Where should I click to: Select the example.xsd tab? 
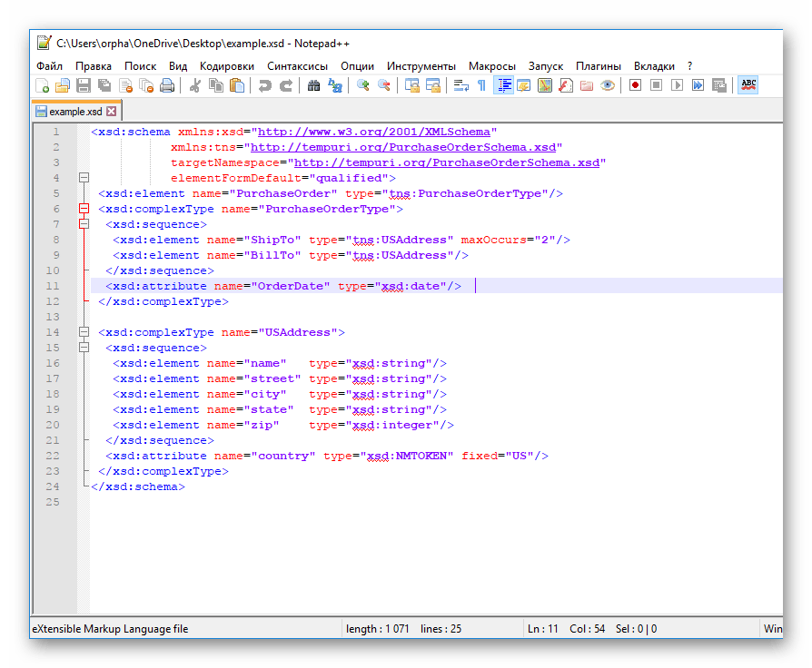click(75, 112)
